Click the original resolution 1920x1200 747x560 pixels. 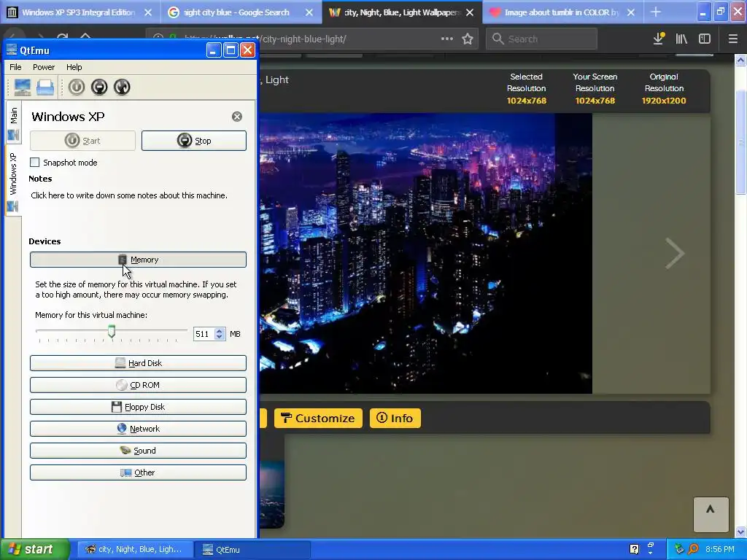point(664,101)
